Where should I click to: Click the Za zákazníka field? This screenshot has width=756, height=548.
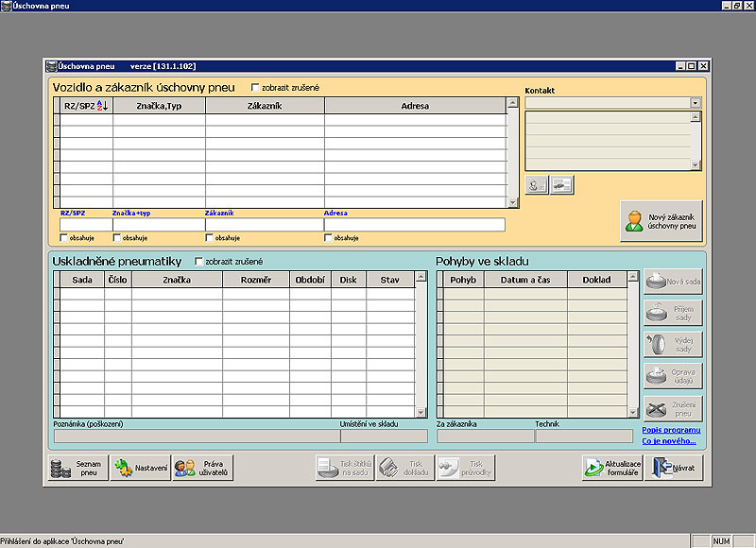pyautogui.click(x=486, y=437)
